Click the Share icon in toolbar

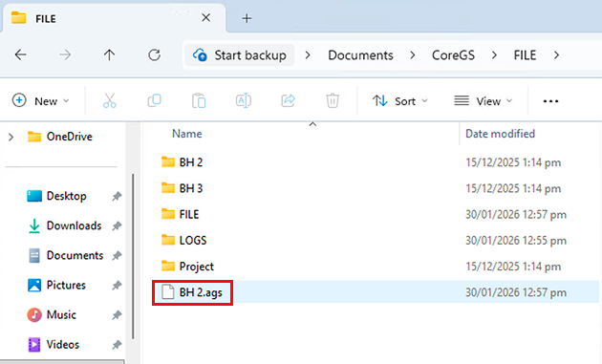tap(288, 101)
